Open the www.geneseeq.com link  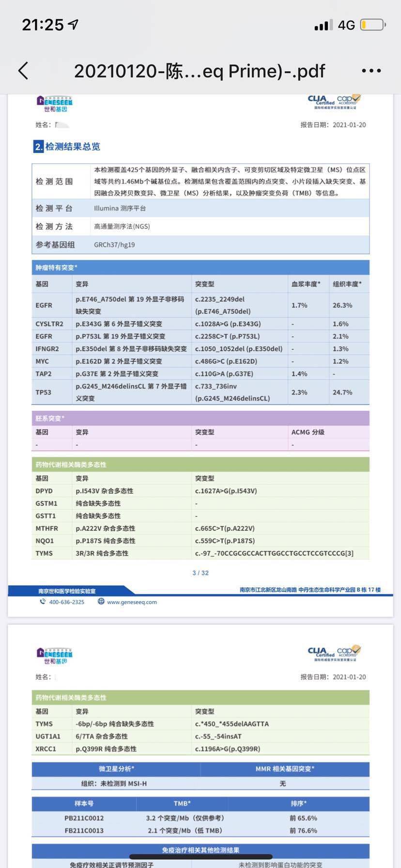click(132, 602)
